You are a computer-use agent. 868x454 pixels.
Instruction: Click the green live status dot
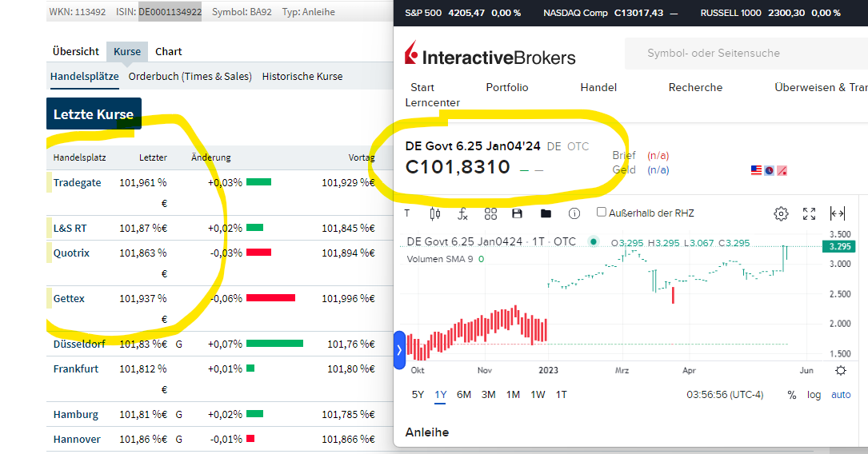594,241
